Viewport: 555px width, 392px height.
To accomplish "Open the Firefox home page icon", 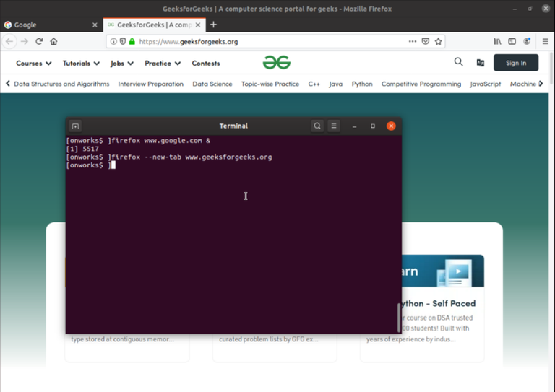I will click(x=53, y=41).
